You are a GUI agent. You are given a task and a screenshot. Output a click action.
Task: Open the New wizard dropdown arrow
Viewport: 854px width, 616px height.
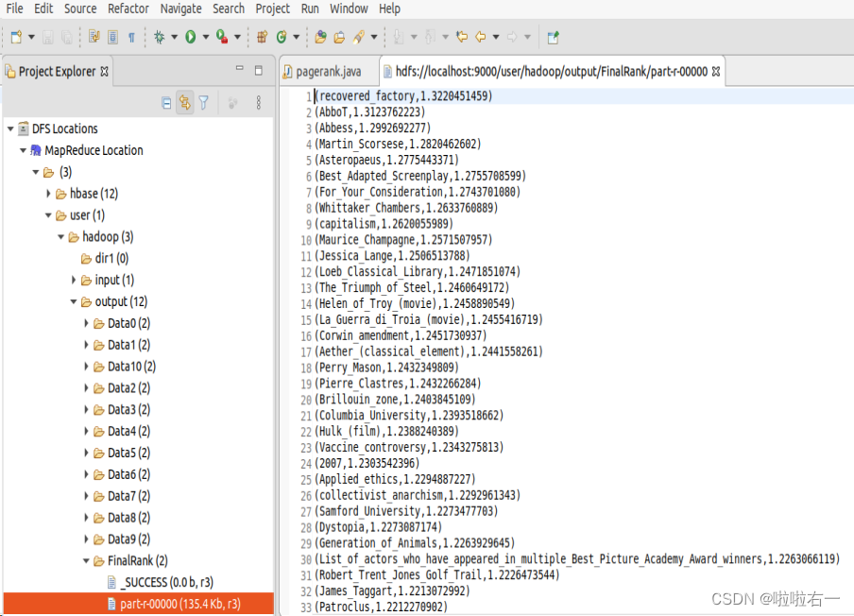31,37
